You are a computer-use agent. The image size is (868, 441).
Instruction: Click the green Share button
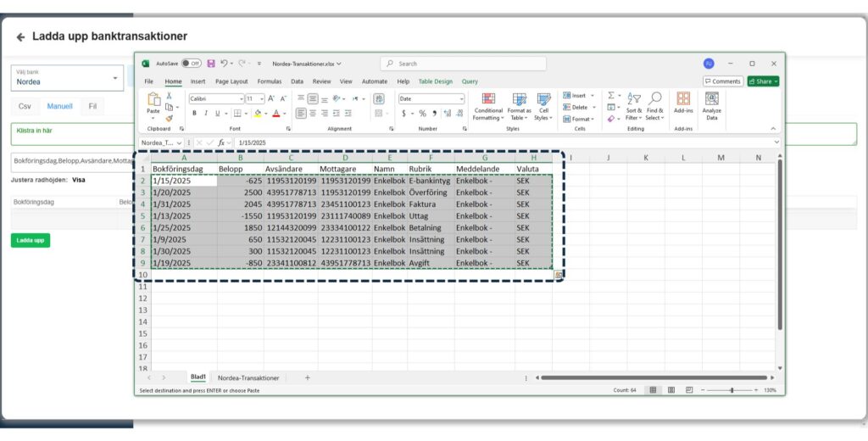pyautogui.click(x=763, y=81)
